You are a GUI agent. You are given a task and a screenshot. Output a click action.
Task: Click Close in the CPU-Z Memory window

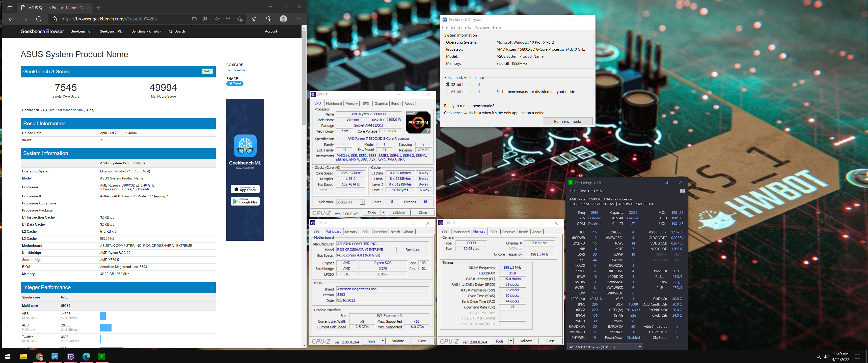point(550,341)
